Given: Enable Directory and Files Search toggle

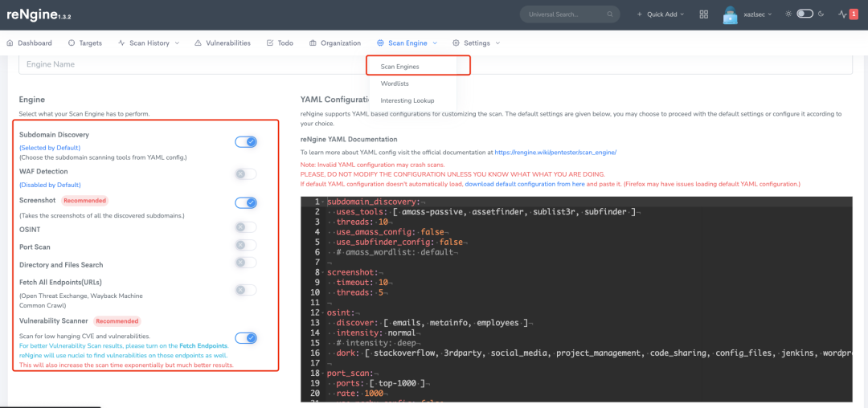Looking at the screenshot, I should pos(246,263).
